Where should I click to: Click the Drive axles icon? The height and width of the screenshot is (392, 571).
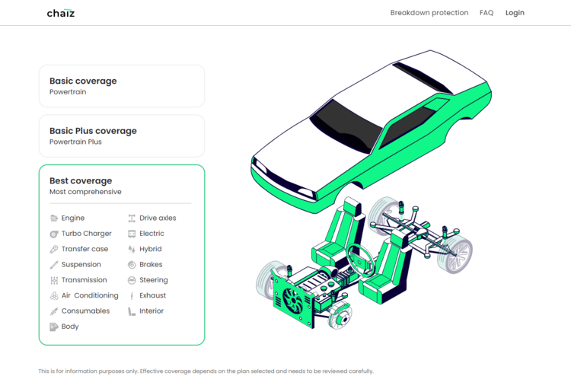[132, 218]
